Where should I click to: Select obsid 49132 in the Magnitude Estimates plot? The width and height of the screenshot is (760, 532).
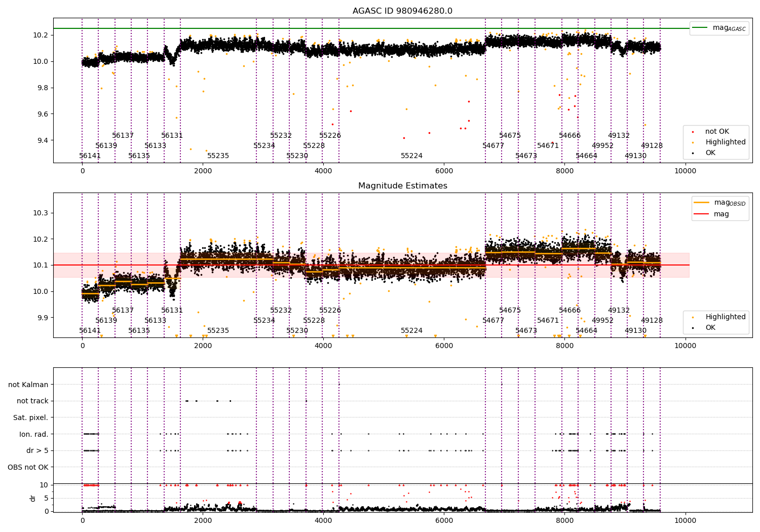click(x=619, y=311)
